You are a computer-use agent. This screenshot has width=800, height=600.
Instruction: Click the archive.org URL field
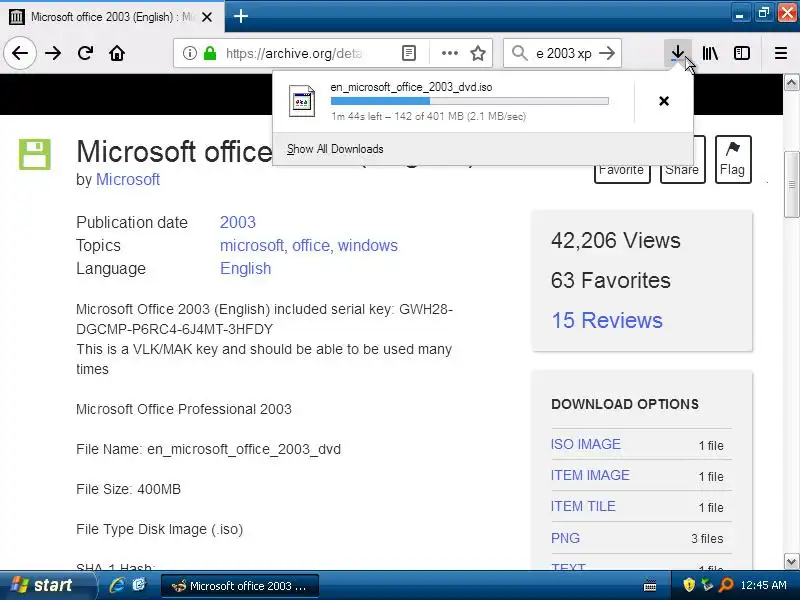[293, 53]
